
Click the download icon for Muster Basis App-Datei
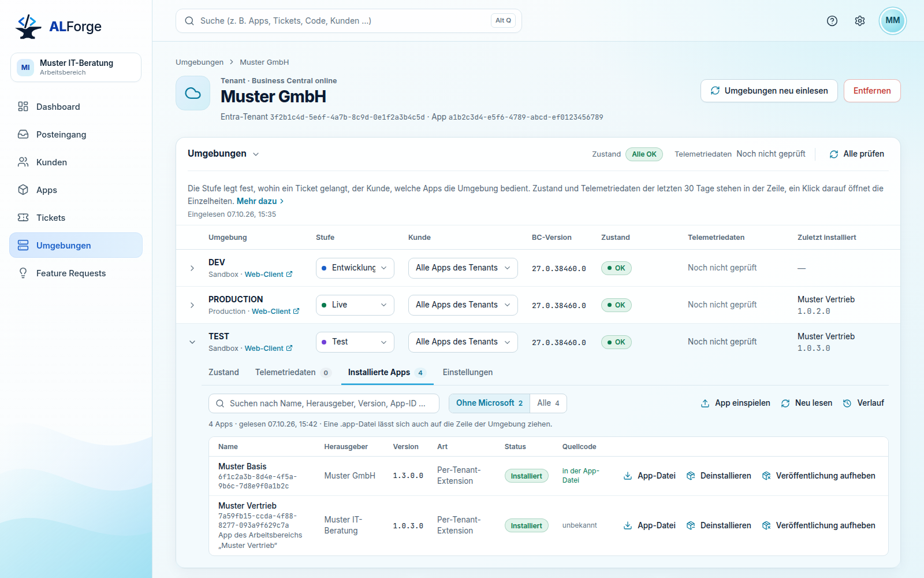point(628,476)
